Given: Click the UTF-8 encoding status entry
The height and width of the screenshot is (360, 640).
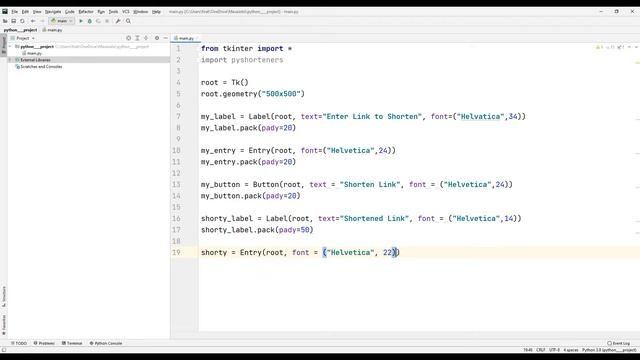Looking at the screenshot, I should (x=554, y=350).
